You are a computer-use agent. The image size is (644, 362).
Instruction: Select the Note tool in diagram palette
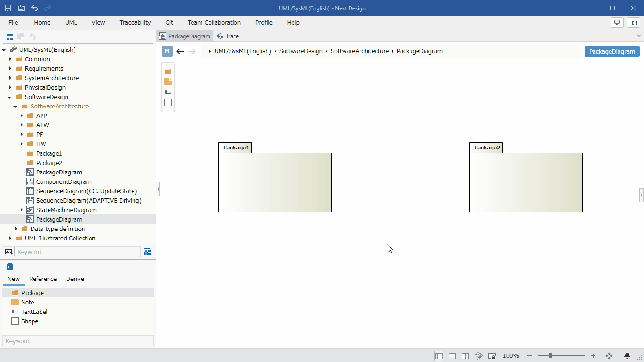pyautogui.click(x=168, y=82)
